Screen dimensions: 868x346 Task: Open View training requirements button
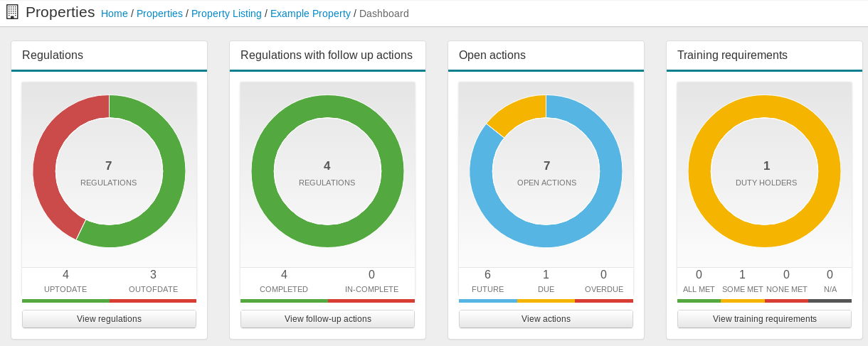764,319
